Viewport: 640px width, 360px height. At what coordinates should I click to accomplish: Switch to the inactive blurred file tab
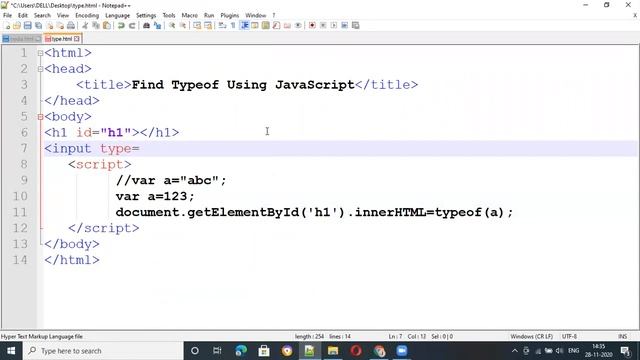(x=21, y=39)
